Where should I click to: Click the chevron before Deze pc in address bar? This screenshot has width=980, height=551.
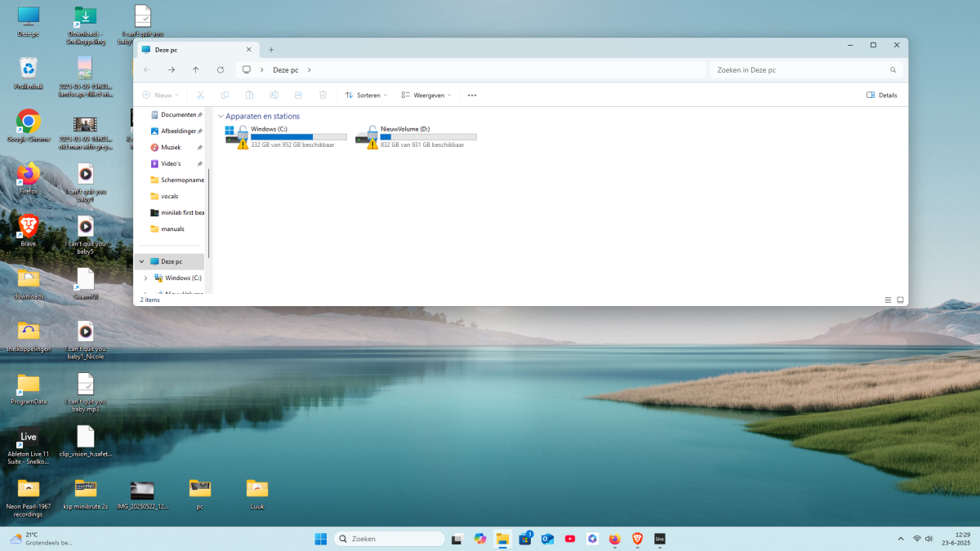point(261,70)
